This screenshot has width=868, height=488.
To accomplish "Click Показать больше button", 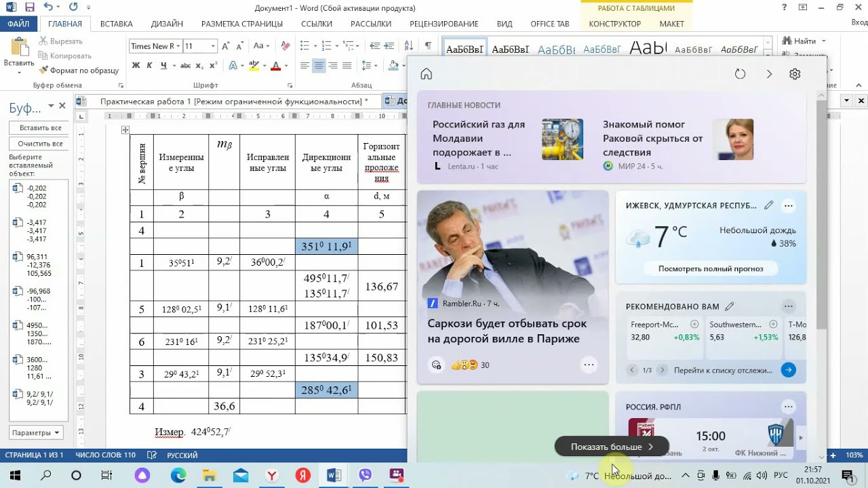I will coord(612,447).
